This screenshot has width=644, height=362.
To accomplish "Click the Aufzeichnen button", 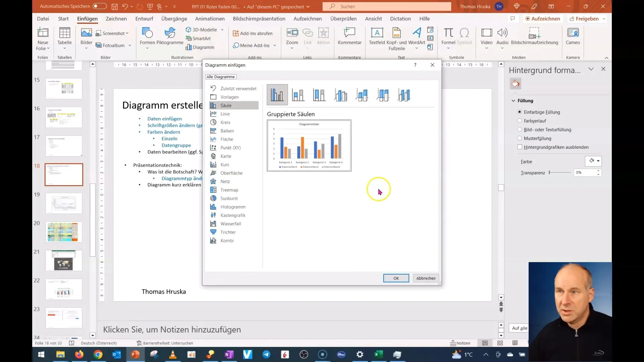I will 543,19.
